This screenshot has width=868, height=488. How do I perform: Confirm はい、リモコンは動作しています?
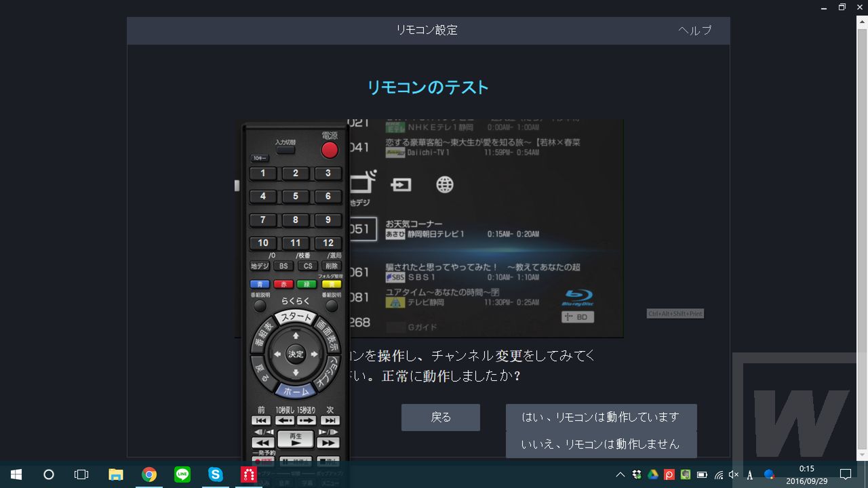pos(601,417)
